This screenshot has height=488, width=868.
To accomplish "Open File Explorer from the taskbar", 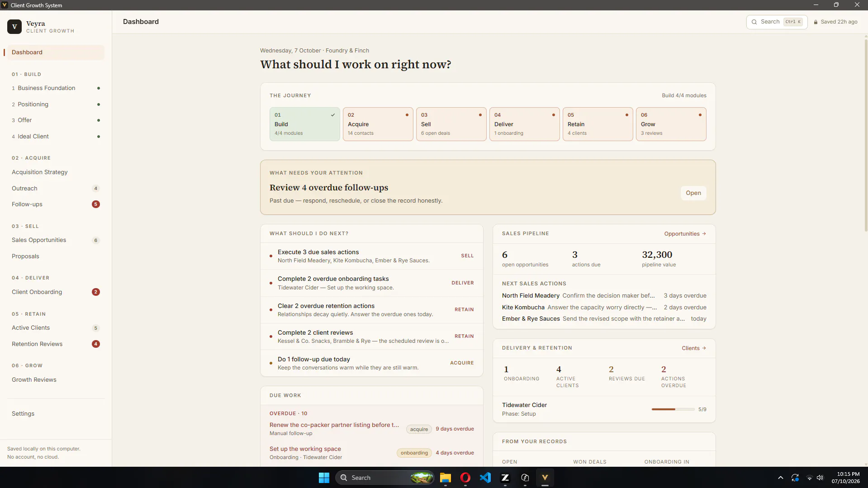I will tap(446, 478).
